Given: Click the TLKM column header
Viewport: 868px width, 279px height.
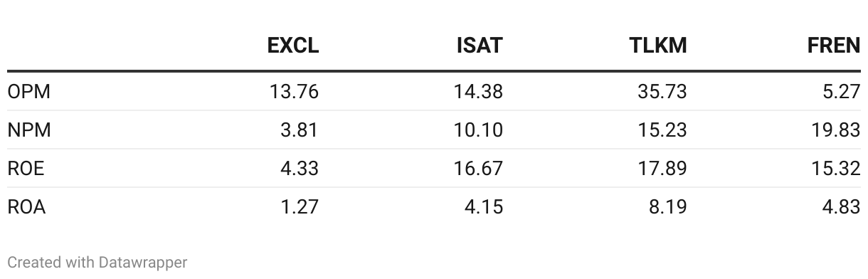Looking at the screenshot, I should click(658, 46).
